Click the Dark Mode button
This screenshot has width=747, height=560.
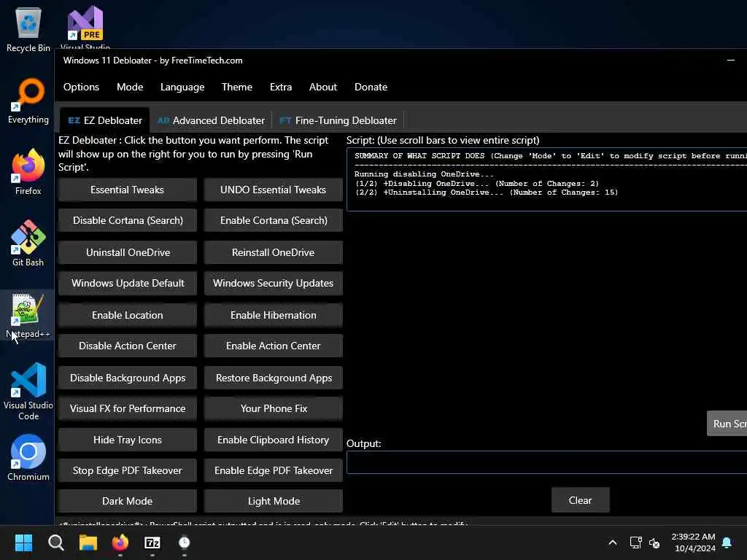click(127, 501)
